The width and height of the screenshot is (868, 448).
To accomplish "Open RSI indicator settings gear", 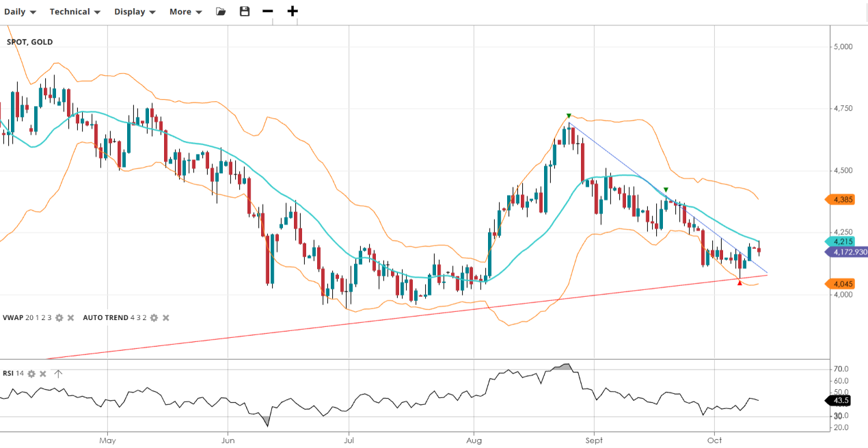I will coord(31,374).
